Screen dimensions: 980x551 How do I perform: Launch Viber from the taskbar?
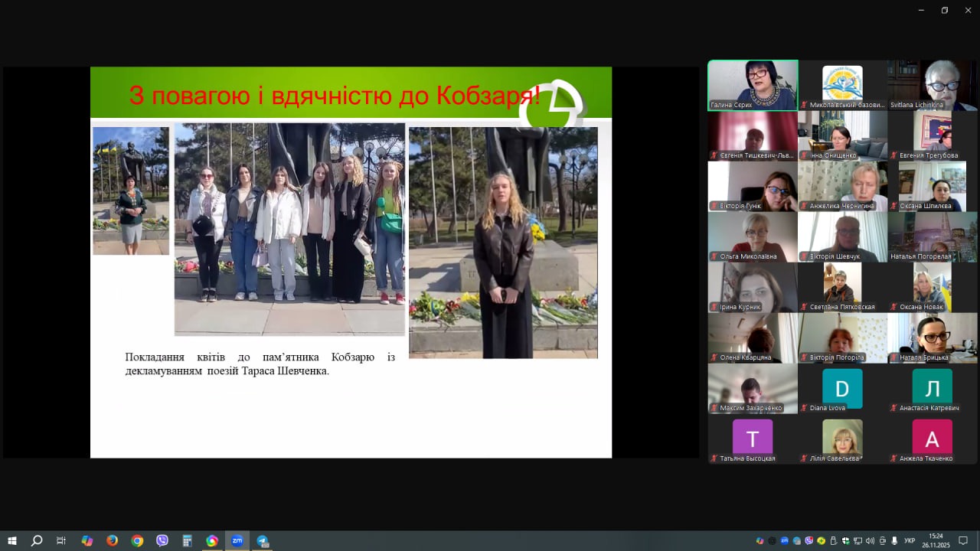coord(162,541)
